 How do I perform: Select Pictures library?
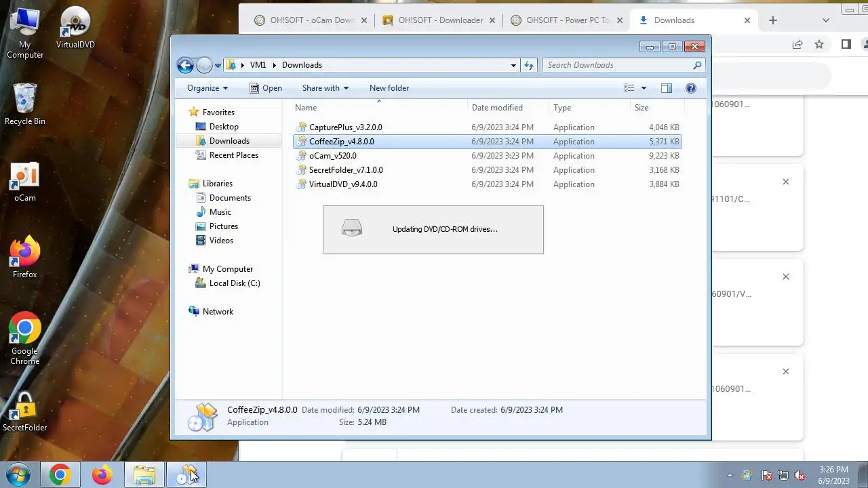pyautogui.click(x=224, y=226)
